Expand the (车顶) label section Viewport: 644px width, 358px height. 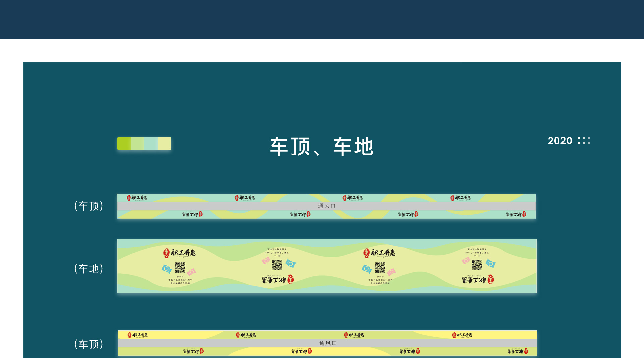click(x=89, y=206)
